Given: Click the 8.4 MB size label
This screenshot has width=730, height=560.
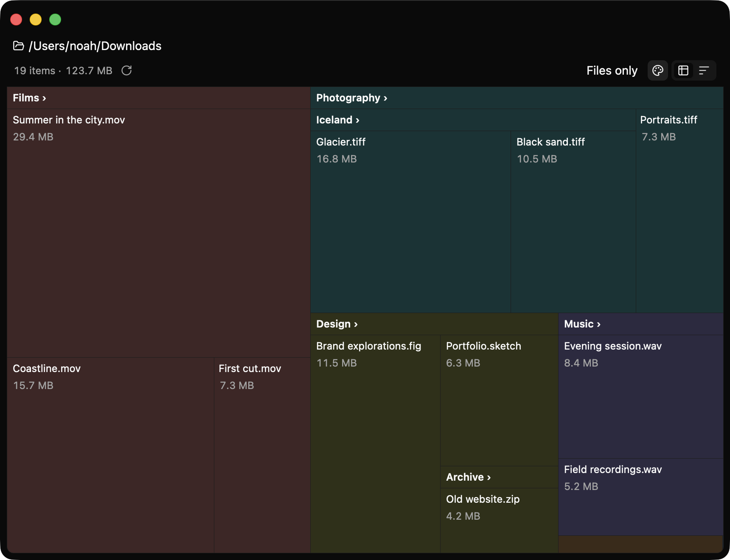Looking at the screenshot, I should (581, 363).
